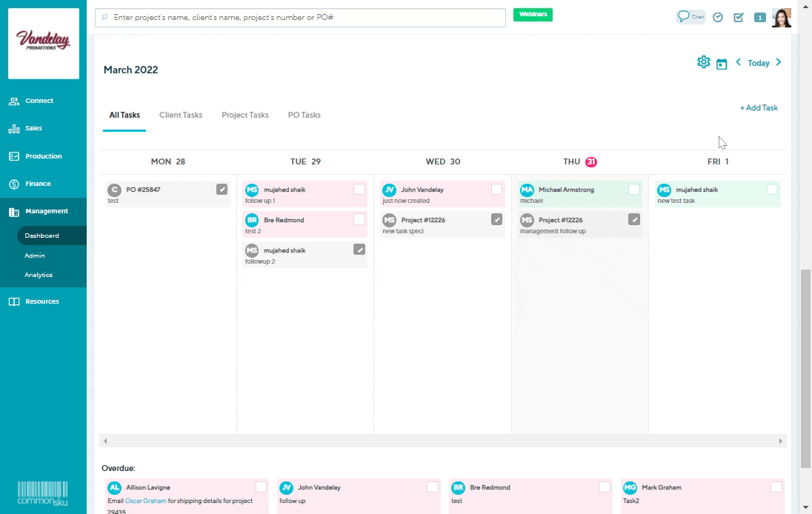Select the PO Tasks tab
The width and height of the screenshot is (812, 514).
304,115
